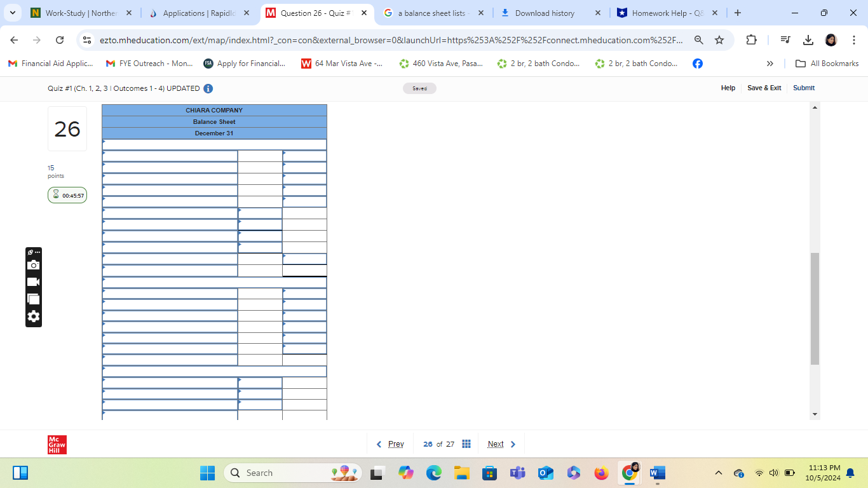868x488 pixels.
Task: Click the scrollbar down arrow
Action: [815, 414]
